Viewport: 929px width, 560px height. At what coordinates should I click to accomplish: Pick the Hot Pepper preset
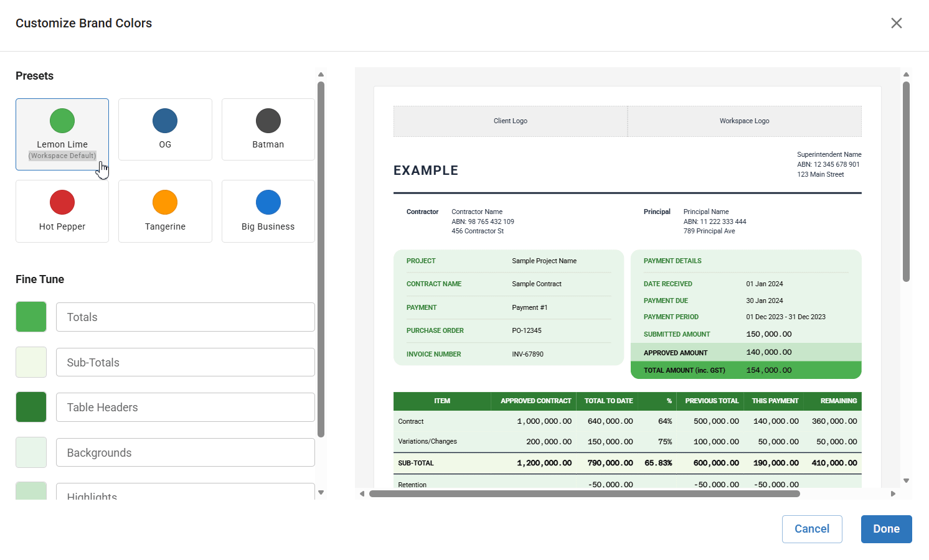[x=62, y=211]
